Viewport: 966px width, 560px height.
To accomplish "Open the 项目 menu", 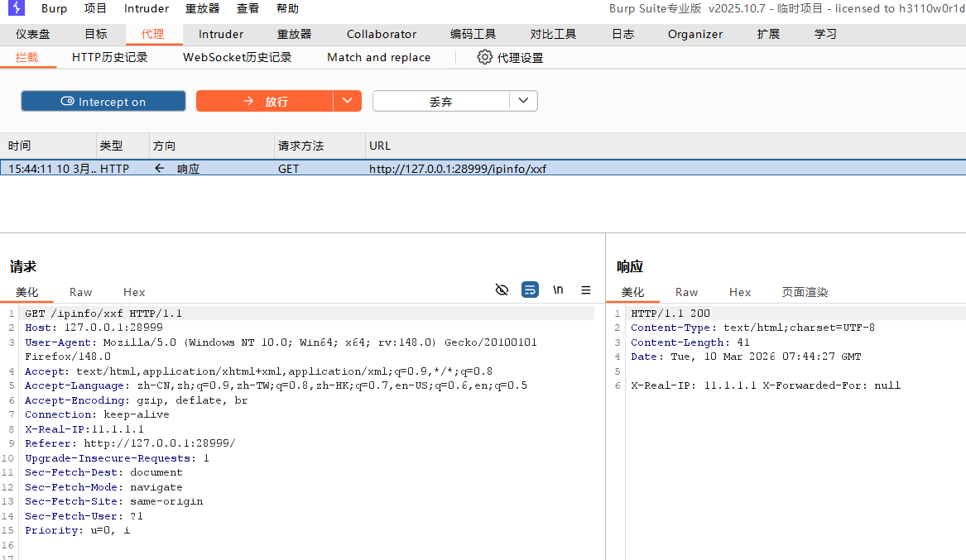I will [95, 8].
